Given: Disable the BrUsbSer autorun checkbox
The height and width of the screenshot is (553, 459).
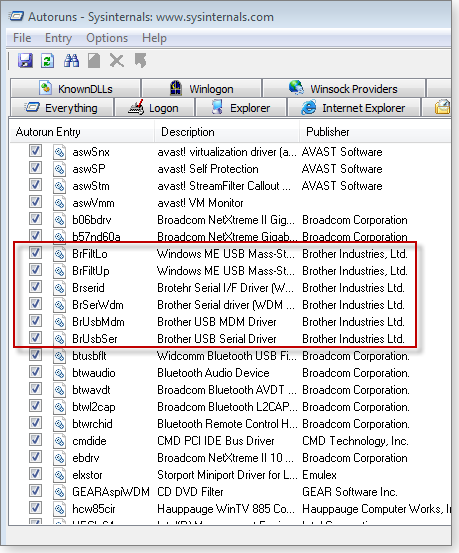Looking at the screenshot, I should coord(35,338).
